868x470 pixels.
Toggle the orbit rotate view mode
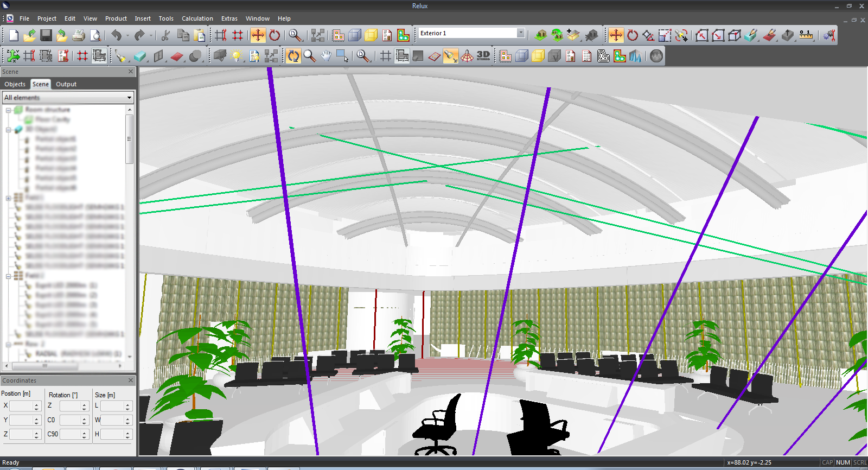(x=293, y=56)
